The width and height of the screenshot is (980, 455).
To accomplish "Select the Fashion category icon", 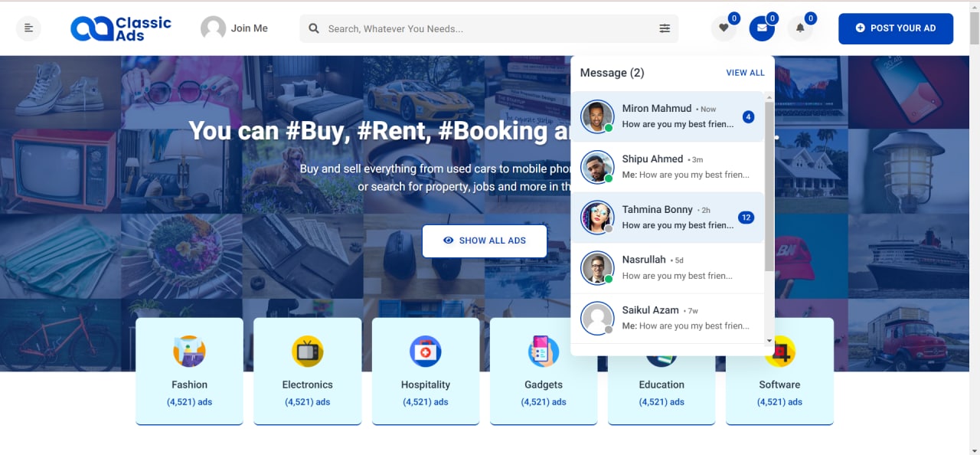I will pos(189,352).
